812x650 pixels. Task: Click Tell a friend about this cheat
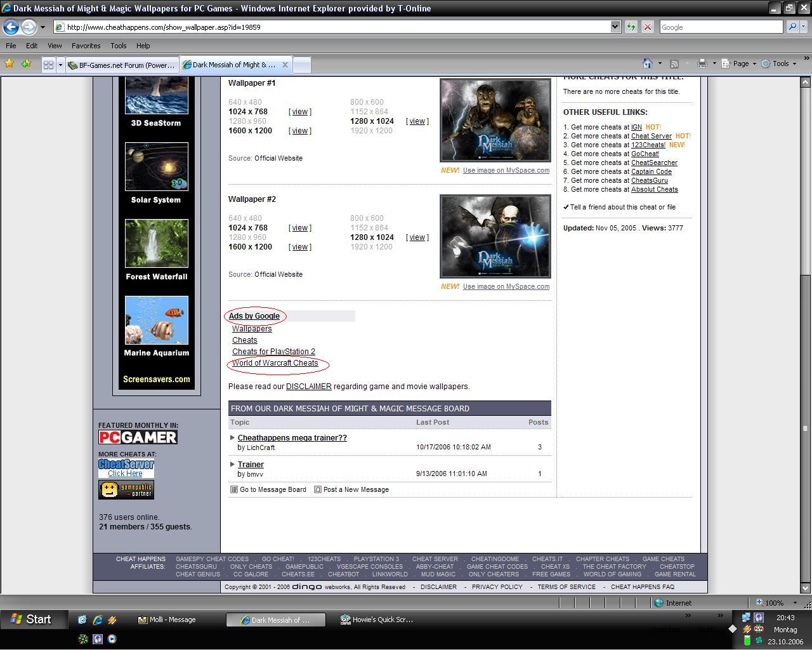(623, 207)
